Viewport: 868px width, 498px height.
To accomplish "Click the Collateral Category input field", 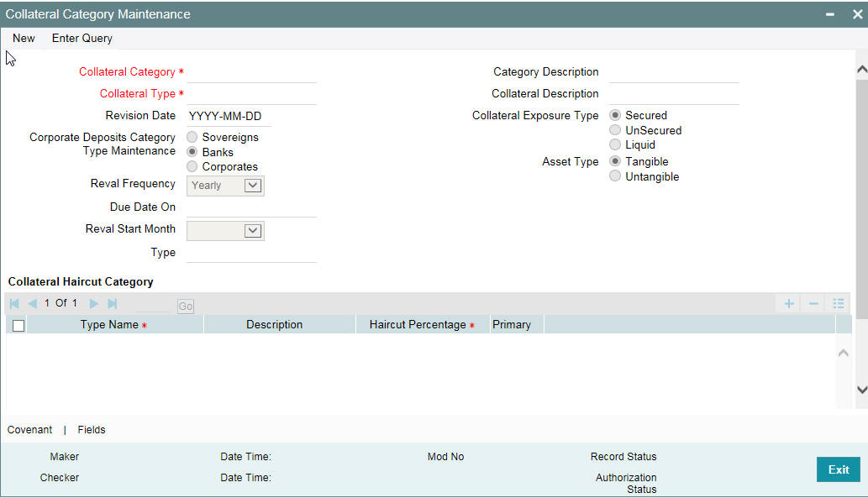I will (x=251, y=72).
